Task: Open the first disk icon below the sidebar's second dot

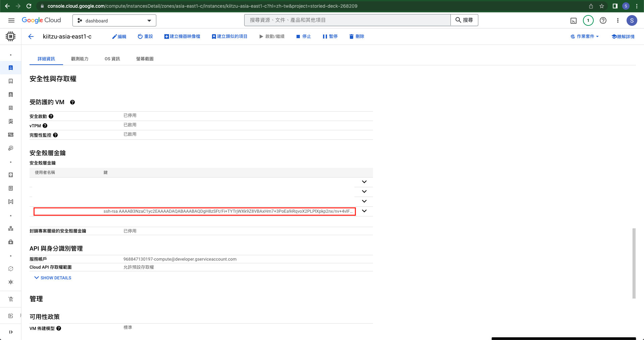Action: [x=11, y=175]
